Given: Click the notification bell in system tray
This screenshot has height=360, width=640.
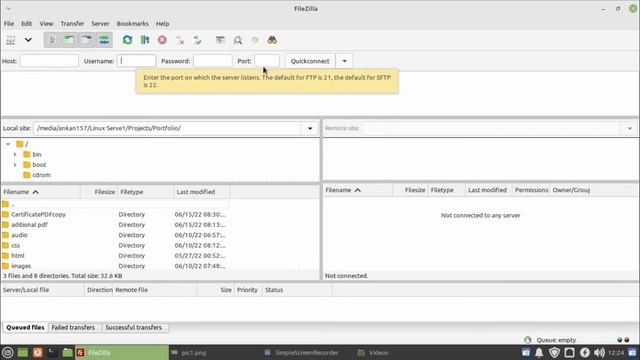Looking at the screenshot, I should [x=539, y=353].
